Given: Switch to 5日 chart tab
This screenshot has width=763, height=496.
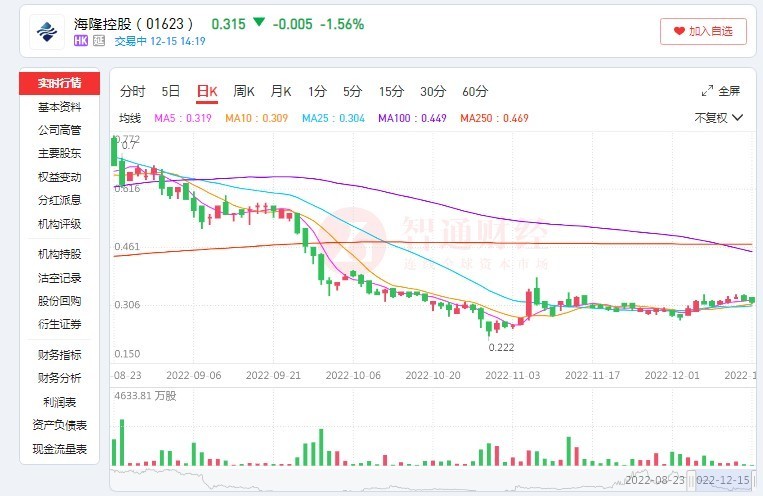Looking at the screenshot, I should (170, 92).
